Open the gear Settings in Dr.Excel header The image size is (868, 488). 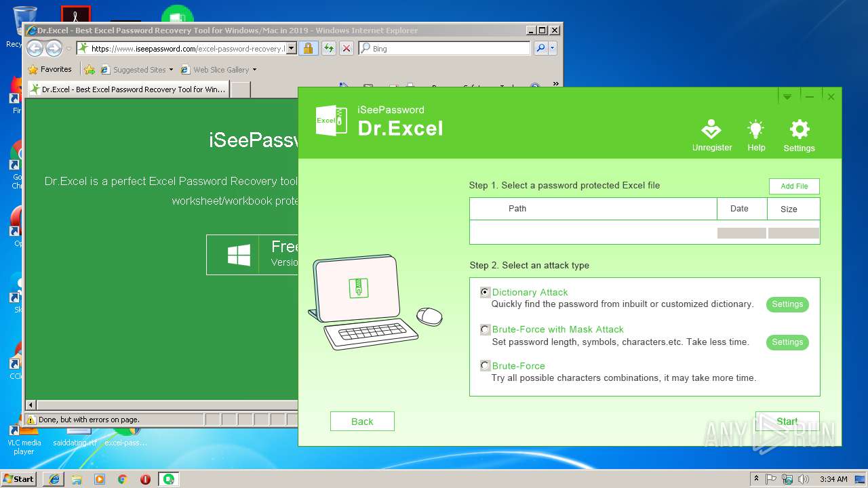800,136
